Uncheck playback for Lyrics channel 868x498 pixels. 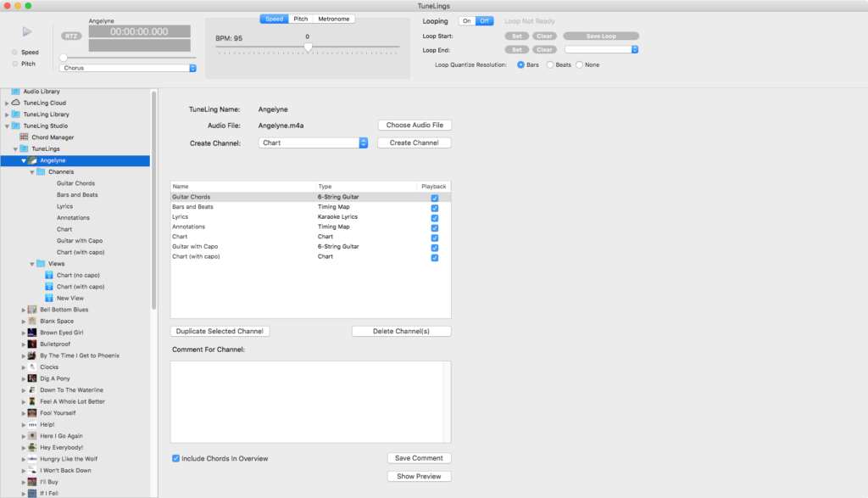pos(435,218)
